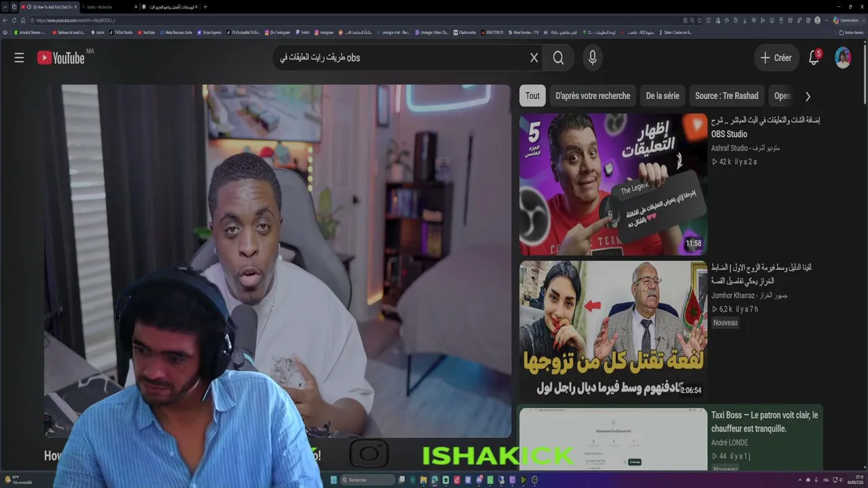Viewport: 868px width, 488px height.
Task: Select the Tout filter chip
Action: pos(532,96)
